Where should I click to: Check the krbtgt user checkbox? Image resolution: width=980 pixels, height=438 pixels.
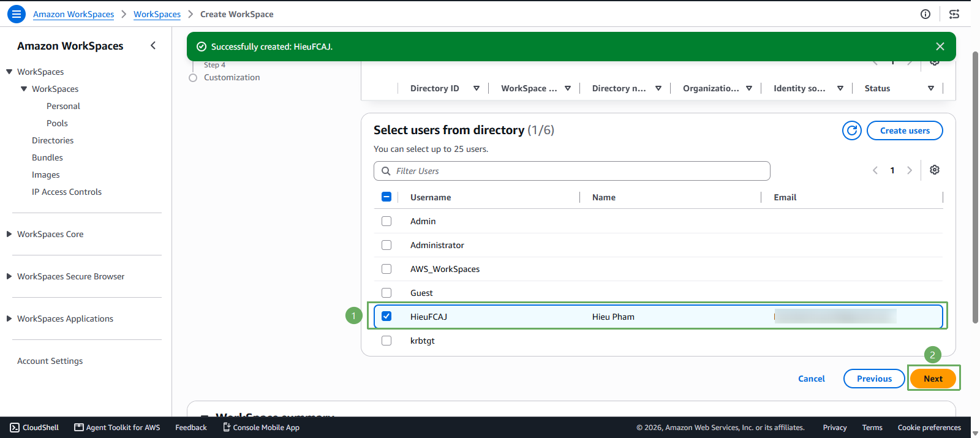pos(386,341)
